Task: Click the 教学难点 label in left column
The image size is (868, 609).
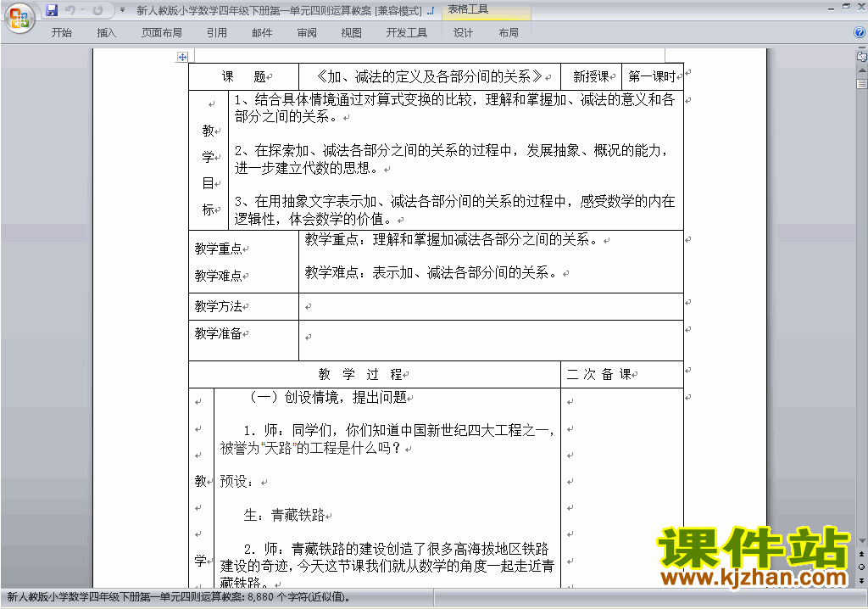Action: [x=219, y=276]
